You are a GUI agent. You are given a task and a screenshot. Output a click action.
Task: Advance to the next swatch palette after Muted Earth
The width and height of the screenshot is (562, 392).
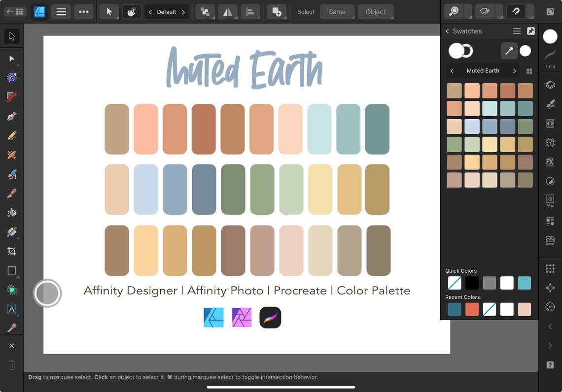tap(514, 70)
